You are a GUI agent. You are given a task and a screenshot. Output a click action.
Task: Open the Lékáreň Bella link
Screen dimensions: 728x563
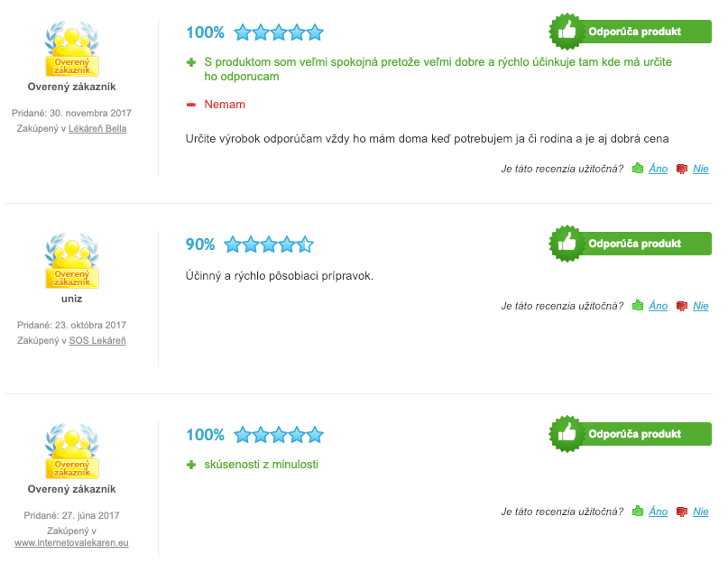pos(97,129)
